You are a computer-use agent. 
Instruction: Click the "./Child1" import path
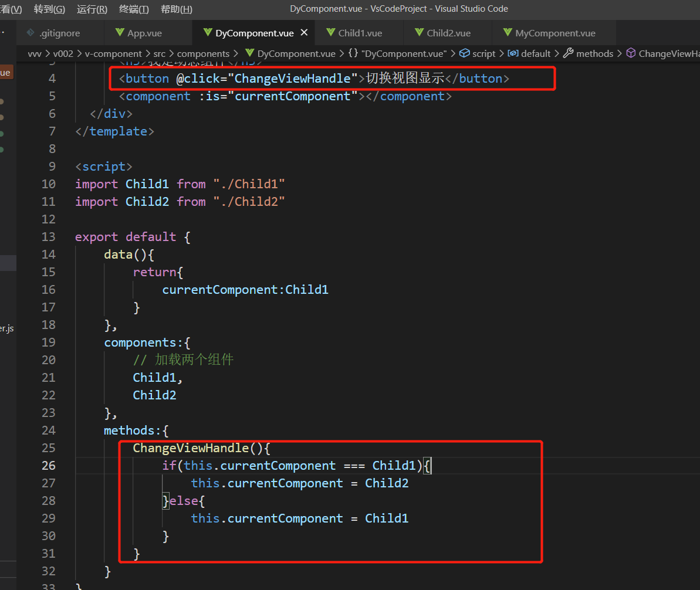coord(249,184)
